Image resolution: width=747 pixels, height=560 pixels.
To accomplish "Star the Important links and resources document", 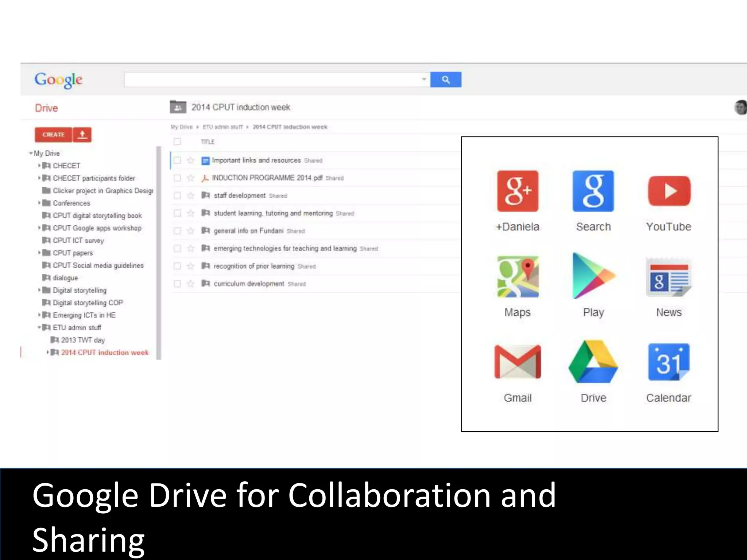I will pos(190,160).
